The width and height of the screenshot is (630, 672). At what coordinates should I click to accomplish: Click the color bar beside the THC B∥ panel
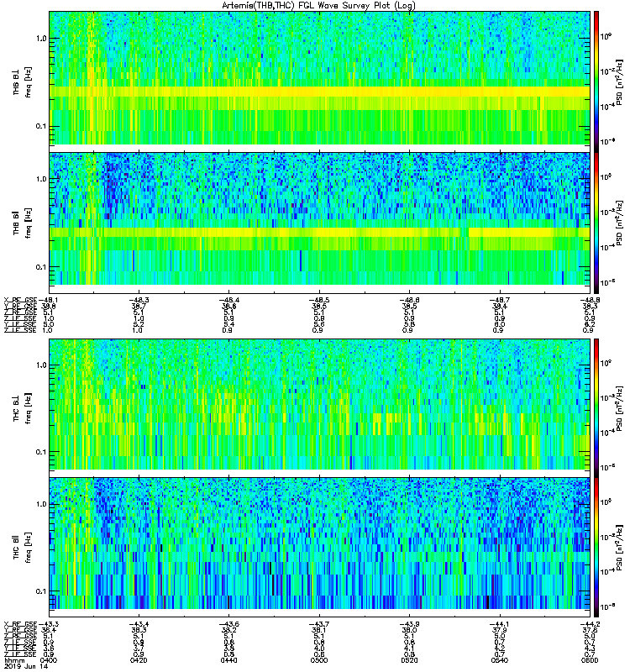click(596, 548)
